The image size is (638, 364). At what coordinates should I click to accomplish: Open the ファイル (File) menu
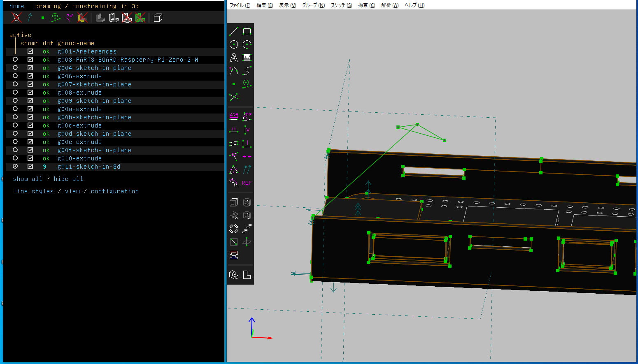[240, 5]
